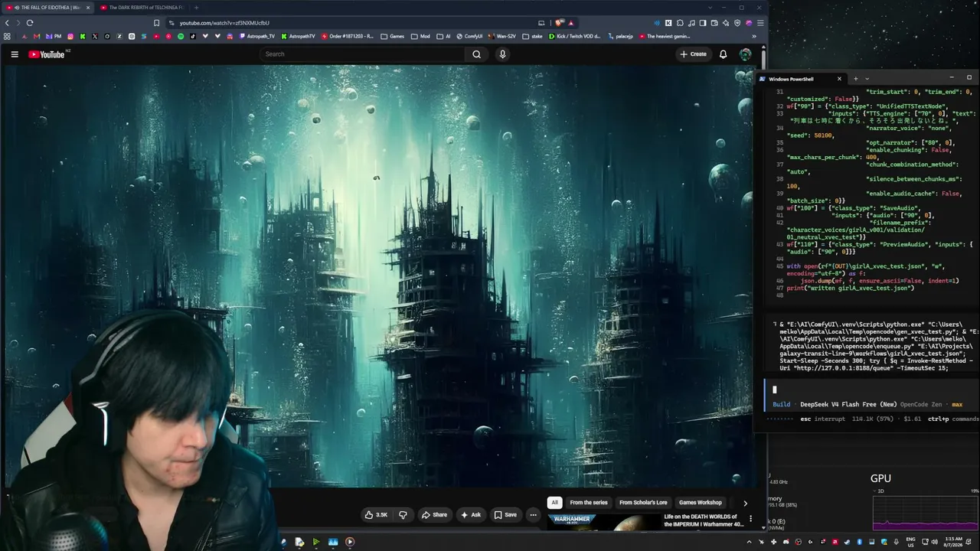
Task: Open the Wan-S2V bookmark
Action: [x=501, y=36]
